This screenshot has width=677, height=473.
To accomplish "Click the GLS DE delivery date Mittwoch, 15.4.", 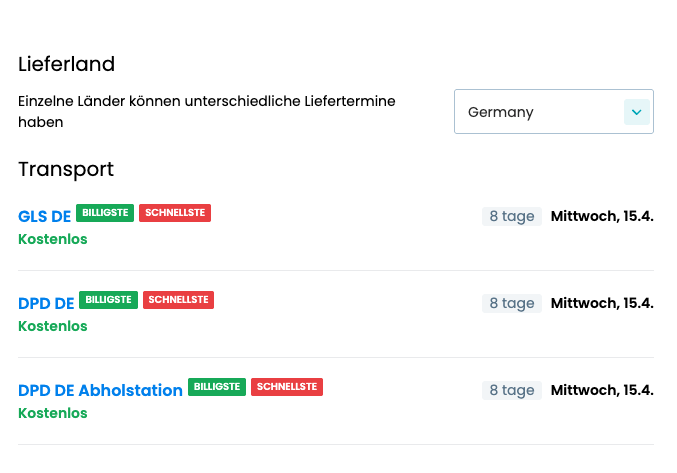I will [602, 216].
